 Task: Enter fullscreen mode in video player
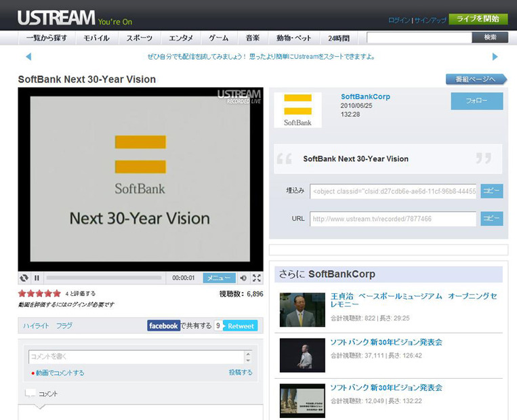pos(257,278)
